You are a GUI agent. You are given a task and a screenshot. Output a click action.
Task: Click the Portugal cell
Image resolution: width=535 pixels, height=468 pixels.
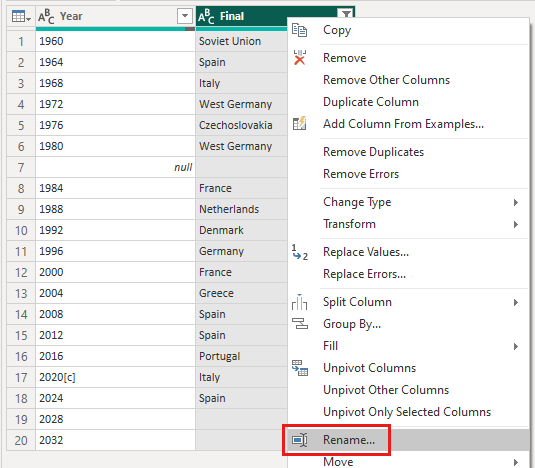[x=241, y=356]
